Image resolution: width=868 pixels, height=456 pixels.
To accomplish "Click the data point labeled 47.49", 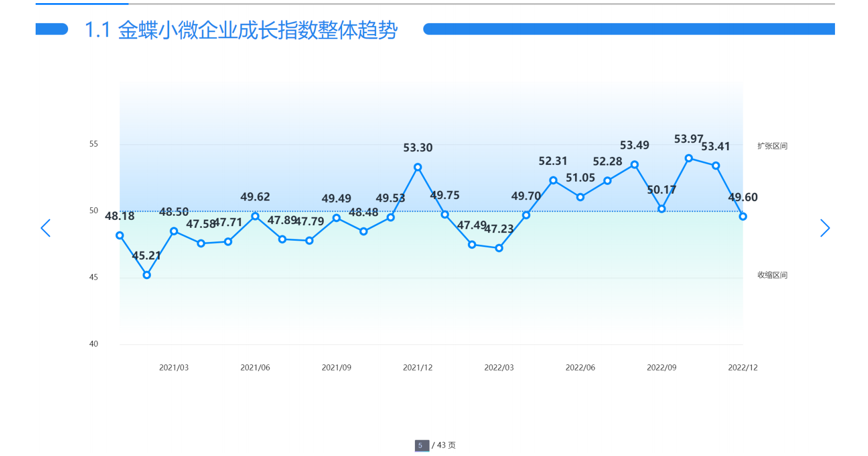I will click(x=472, y=244).
